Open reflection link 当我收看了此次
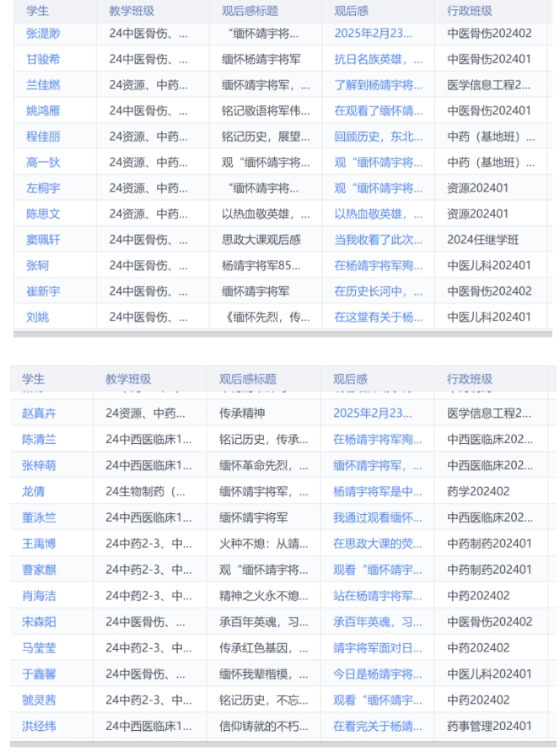This screenshot has height=752, width=560. (x=378, y=240)
